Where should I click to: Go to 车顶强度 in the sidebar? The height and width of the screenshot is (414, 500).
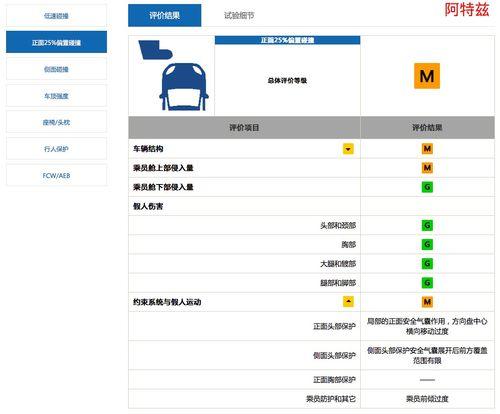pos(56,96)
